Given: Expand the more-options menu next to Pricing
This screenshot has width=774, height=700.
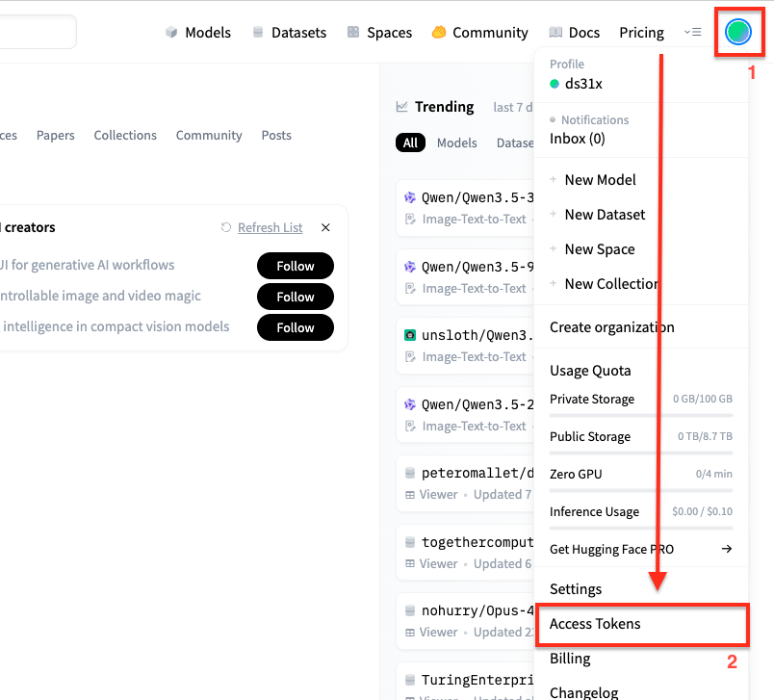Looking at the screenshot, I should [692, 32].
